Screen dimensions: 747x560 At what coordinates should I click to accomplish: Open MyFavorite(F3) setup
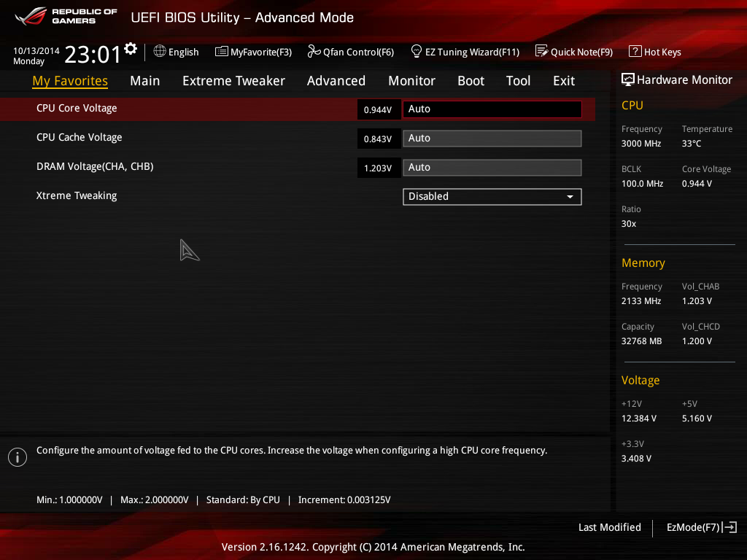click(261, 52)
